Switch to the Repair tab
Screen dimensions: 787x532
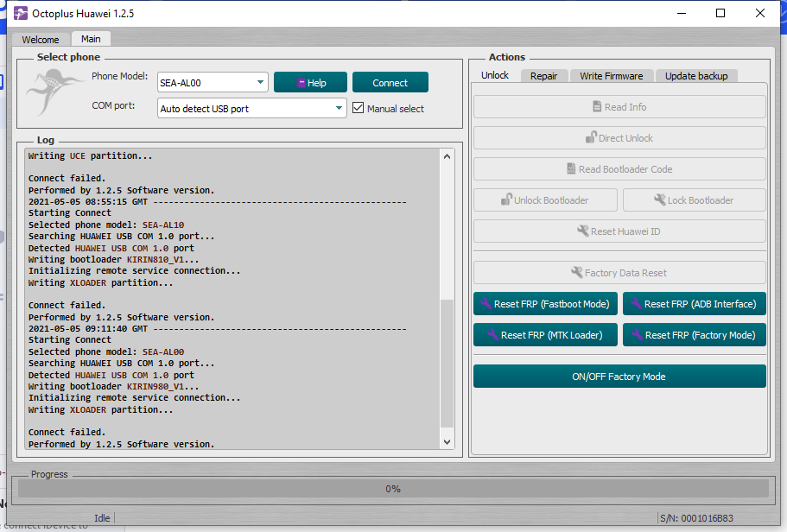coord(543,76)
